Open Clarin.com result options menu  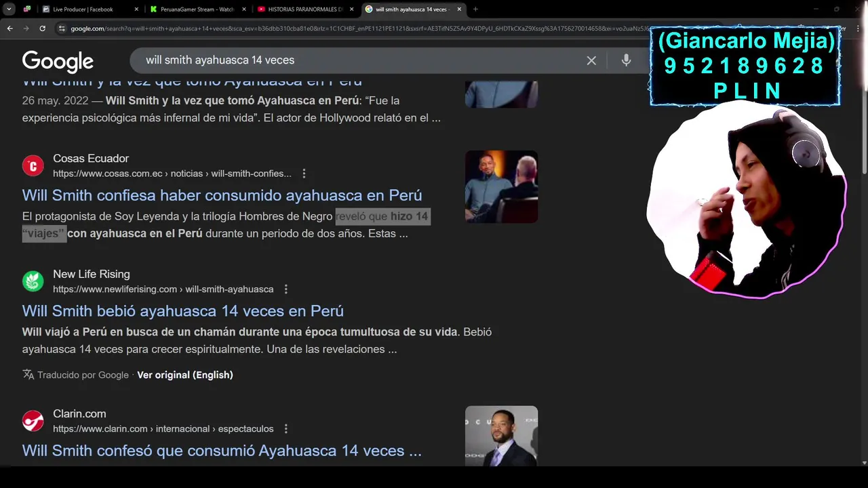point(285,429)
